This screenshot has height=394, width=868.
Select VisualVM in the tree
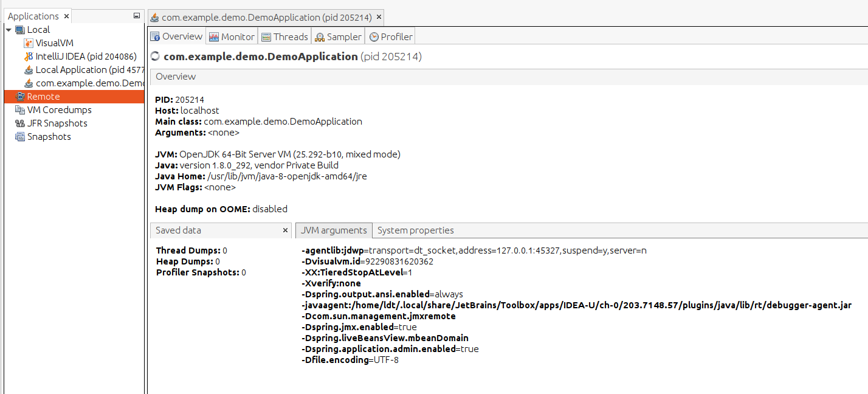click(x=54, y=43)
